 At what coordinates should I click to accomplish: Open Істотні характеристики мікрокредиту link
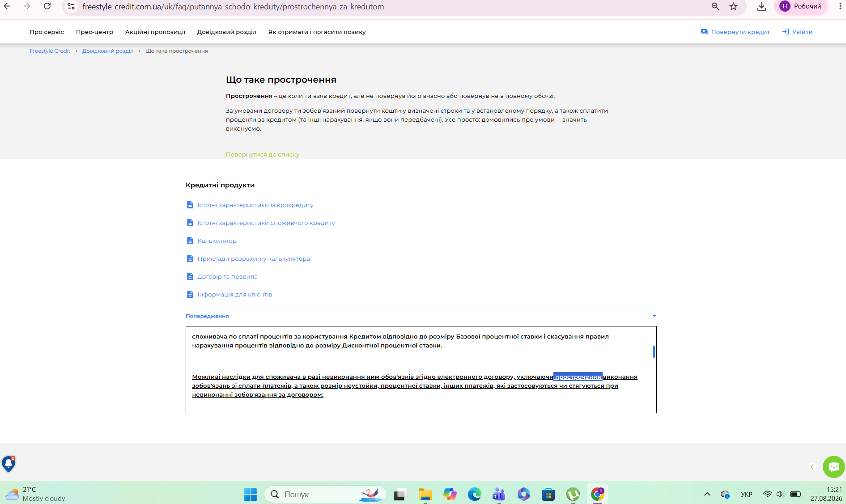255,205
